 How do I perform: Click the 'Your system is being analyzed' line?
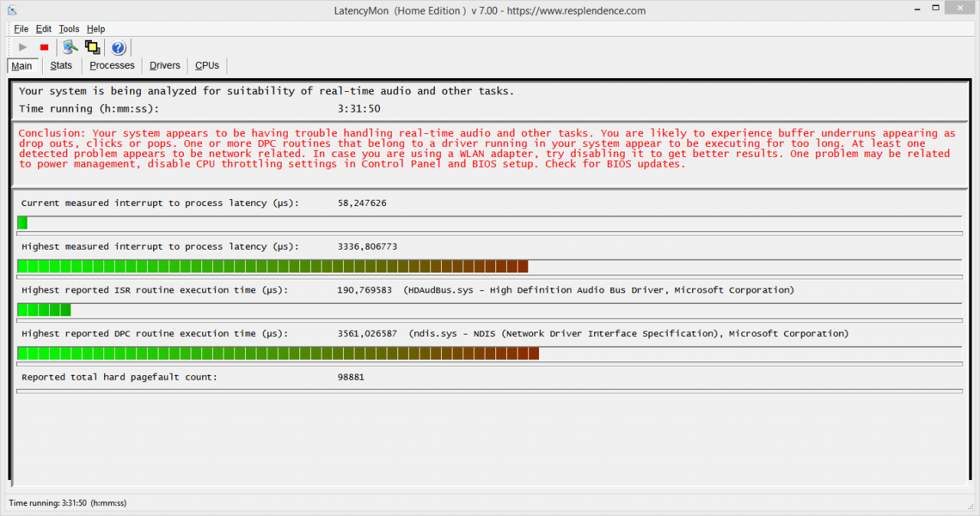(266, 91)
